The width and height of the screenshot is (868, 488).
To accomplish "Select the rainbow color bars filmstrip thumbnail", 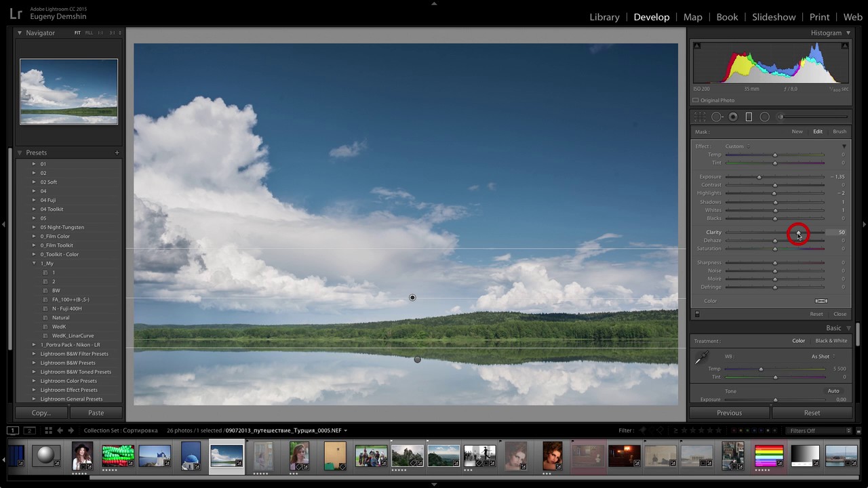I will point(768,455).
